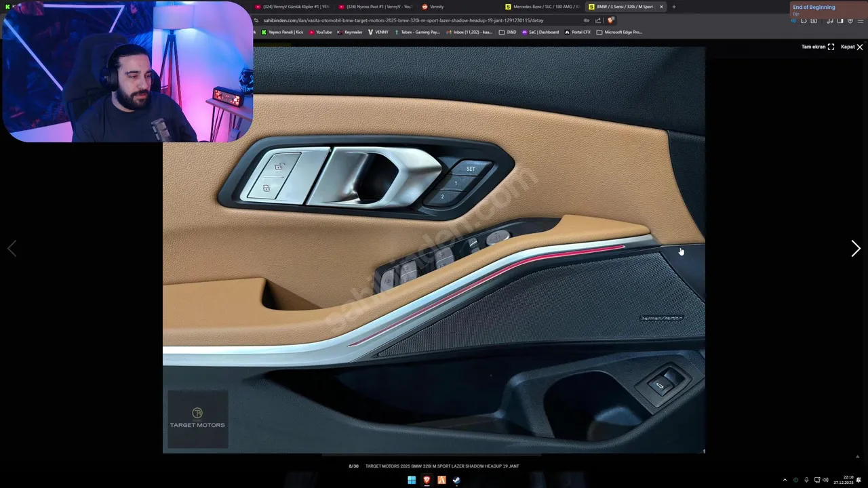Screen dimensions: 868x488
Task: Open the YouTube bookmark
Action: pyautogui.click(x=320, y=32)
